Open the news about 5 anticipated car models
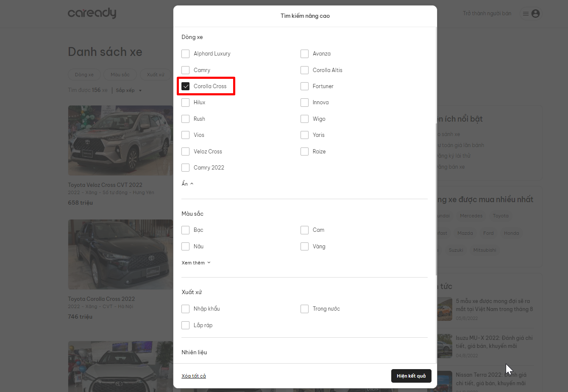Viewport: 568px width, 392px height. [494, 305]
